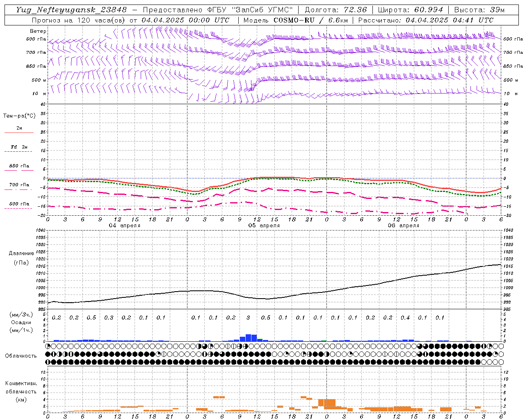The height and width of the screenshot is (420, 525).
Task: Click the 3-hour precipitation value 0.4
Action: pos(405,318)
